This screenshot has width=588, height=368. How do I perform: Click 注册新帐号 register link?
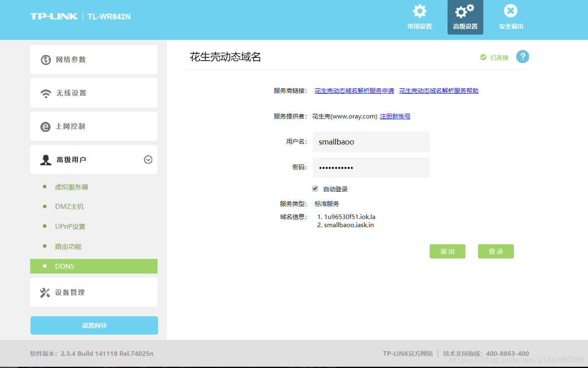tap(395, 116)
